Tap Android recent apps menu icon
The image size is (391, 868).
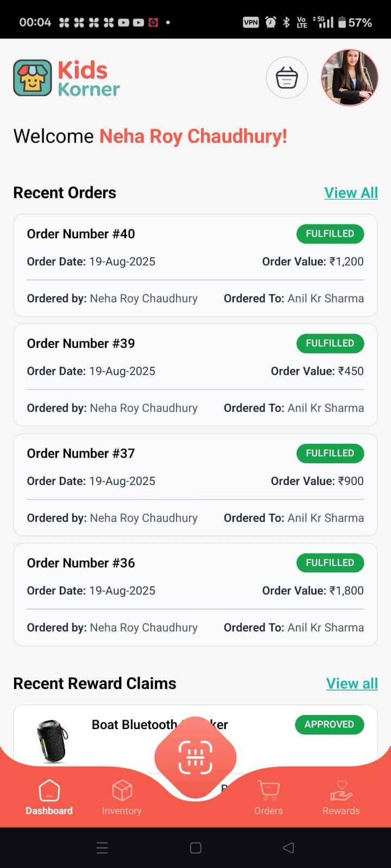coord(102,847)
